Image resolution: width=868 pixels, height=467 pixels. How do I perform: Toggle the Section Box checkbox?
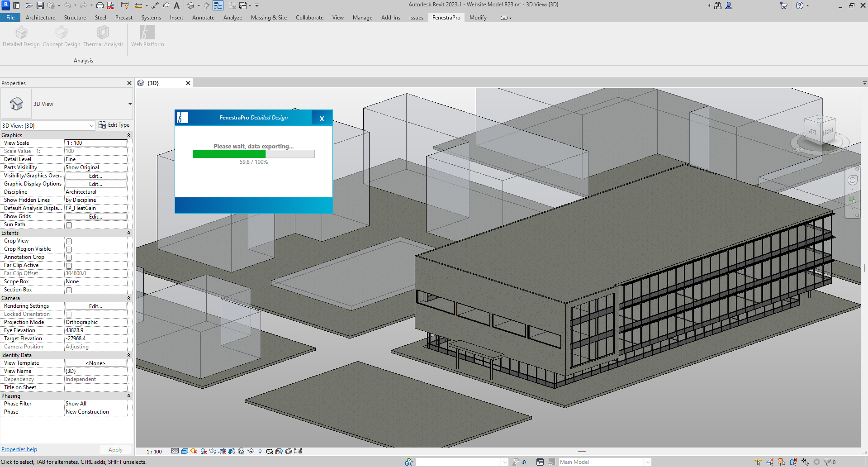[x=69, y=290]
